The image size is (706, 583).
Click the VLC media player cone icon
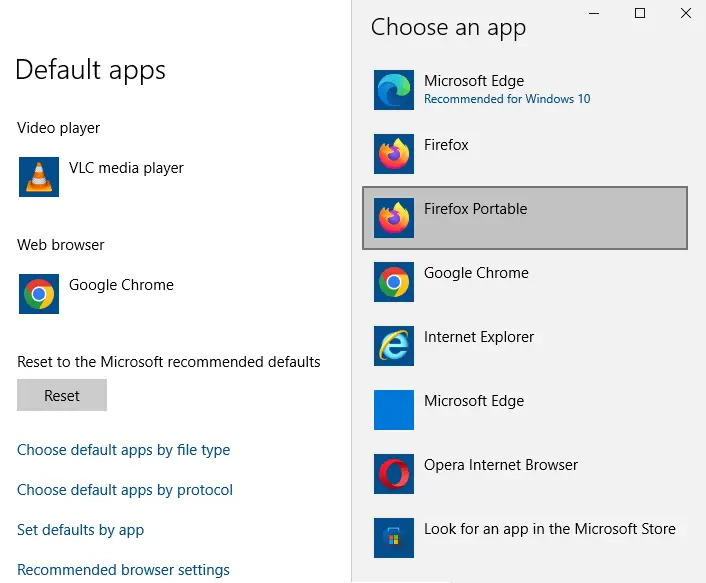point(39,177)
